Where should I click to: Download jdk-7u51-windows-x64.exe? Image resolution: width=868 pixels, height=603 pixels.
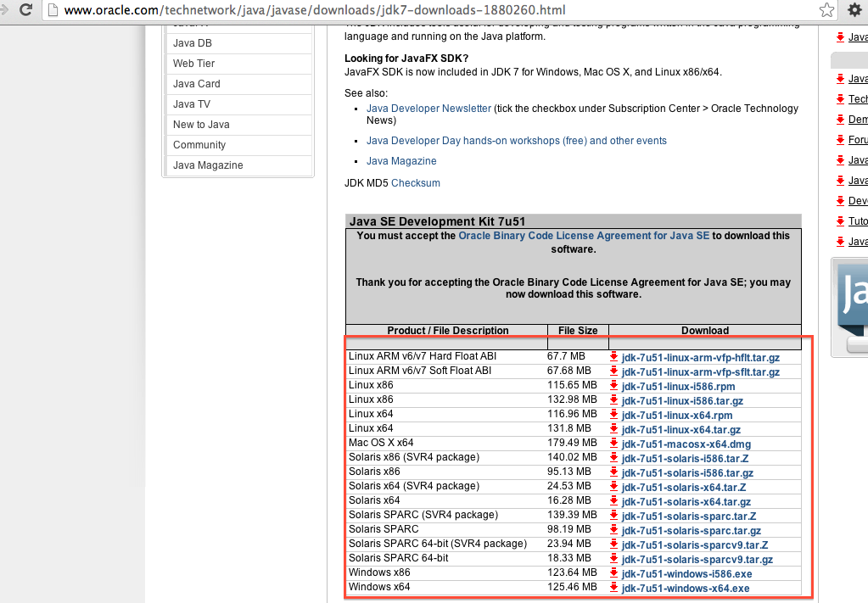pyautogui.click(x=686, y=588)
